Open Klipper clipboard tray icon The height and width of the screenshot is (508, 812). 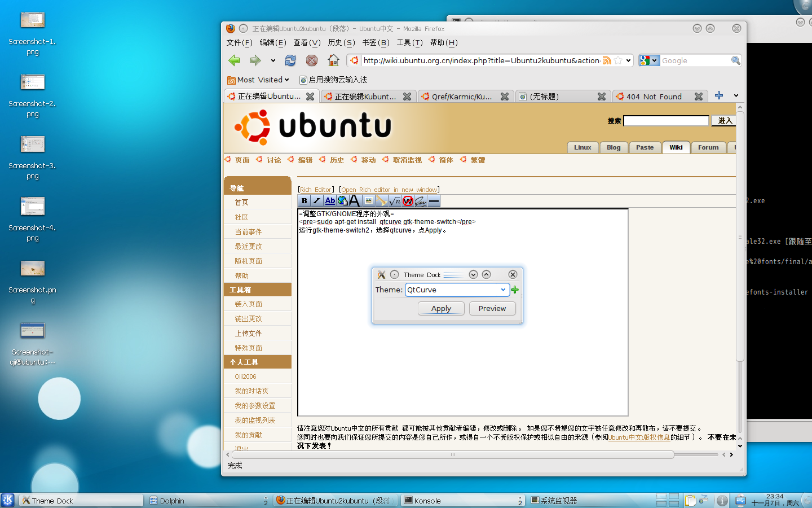tap(691, 501)
